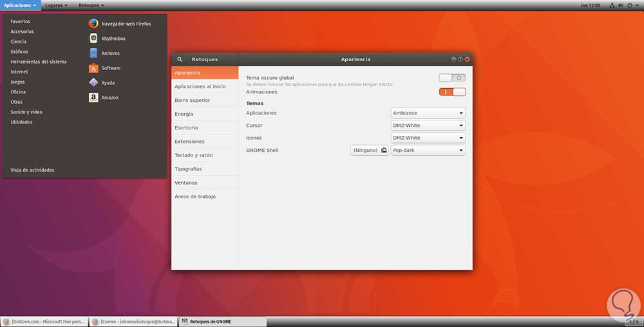Open the Iconos theme dropdown
The height and width of the screenshot is (327, 644).
[x=428, y=138]
